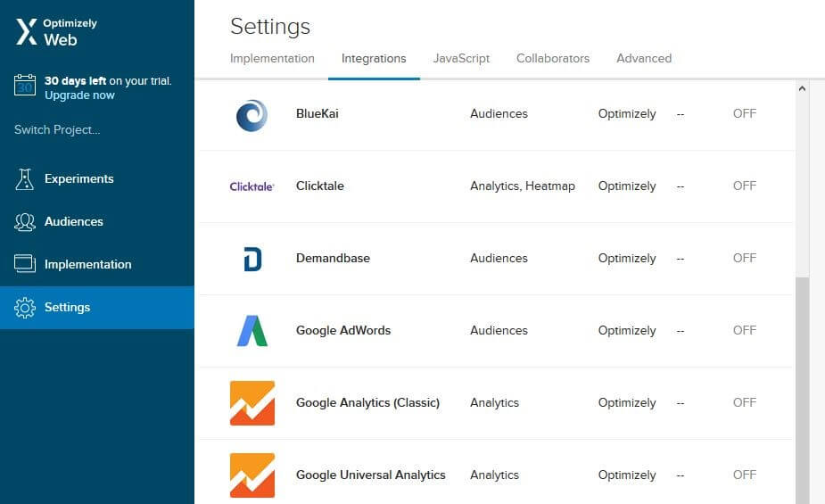The width and height of the screenshot is (825, 504).
Task: Open Experiments in the sidebar
Action: click(97, 179)
